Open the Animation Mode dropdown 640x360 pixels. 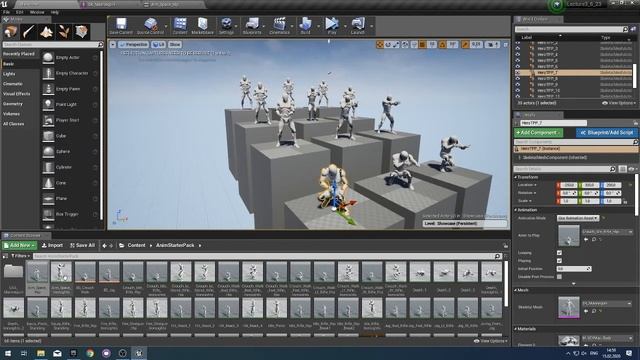point(578,218)
